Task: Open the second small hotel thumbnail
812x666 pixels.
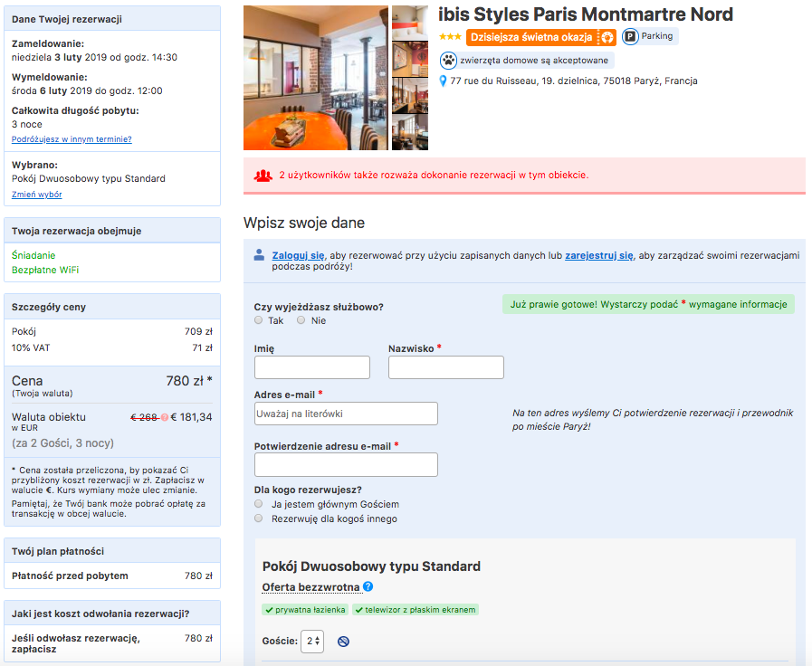Action: [410, 59]
